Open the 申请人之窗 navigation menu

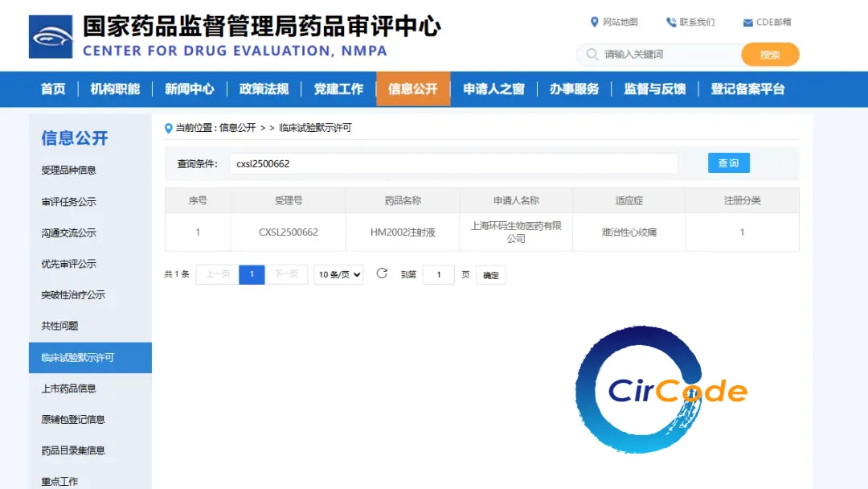pos(493,89)
